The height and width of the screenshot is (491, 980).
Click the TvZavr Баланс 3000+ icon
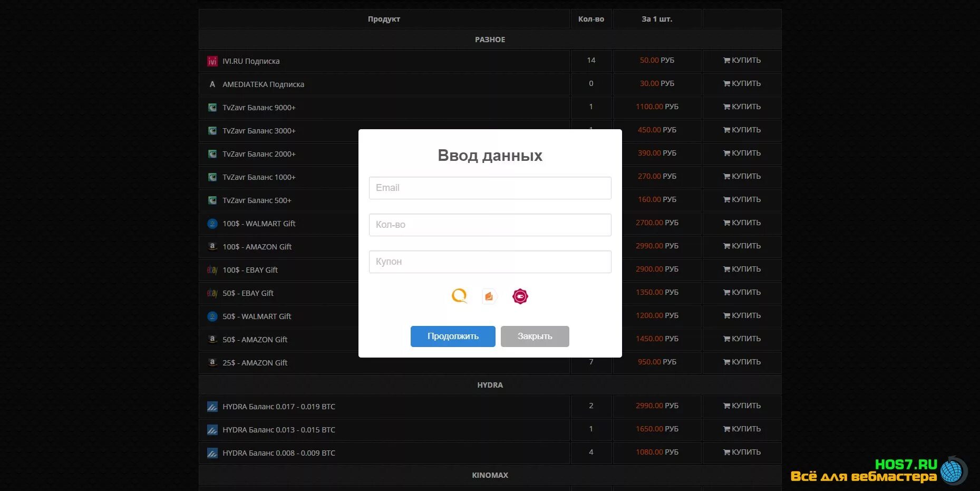[212, 131]
